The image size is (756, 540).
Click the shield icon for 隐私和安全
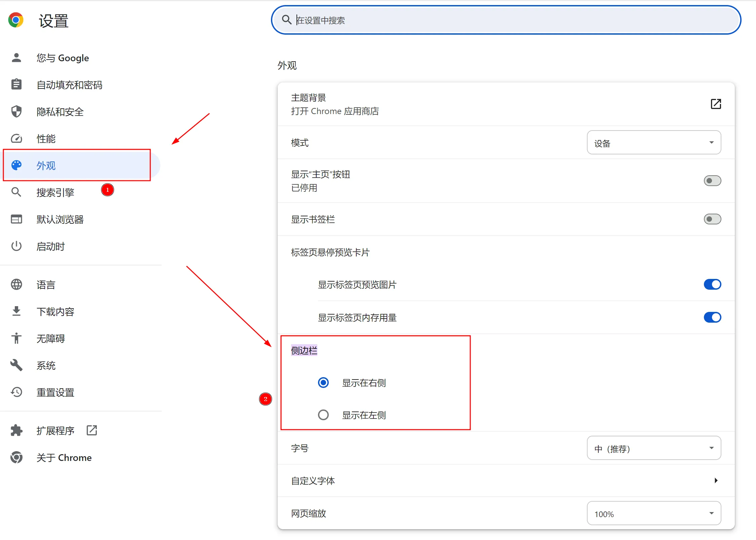click(x=16, y=112)
